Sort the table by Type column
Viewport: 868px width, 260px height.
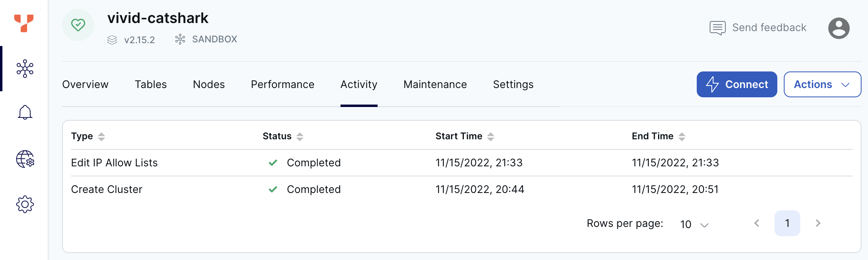[x=101, y=136]
